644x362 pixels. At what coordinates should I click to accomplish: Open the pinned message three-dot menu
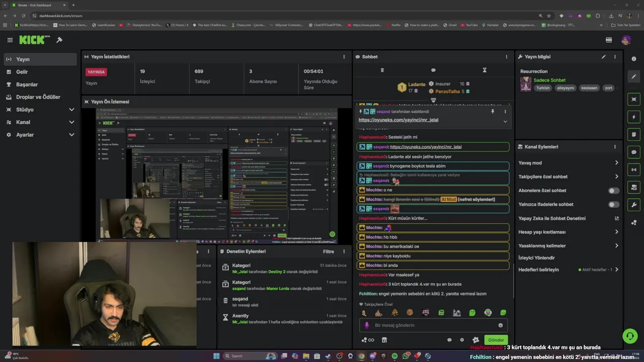[x=505, y=112]
